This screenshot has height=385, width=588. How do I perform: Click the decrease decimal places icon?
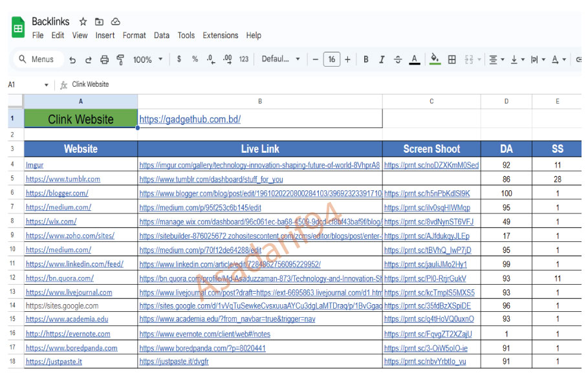[211, 58]
